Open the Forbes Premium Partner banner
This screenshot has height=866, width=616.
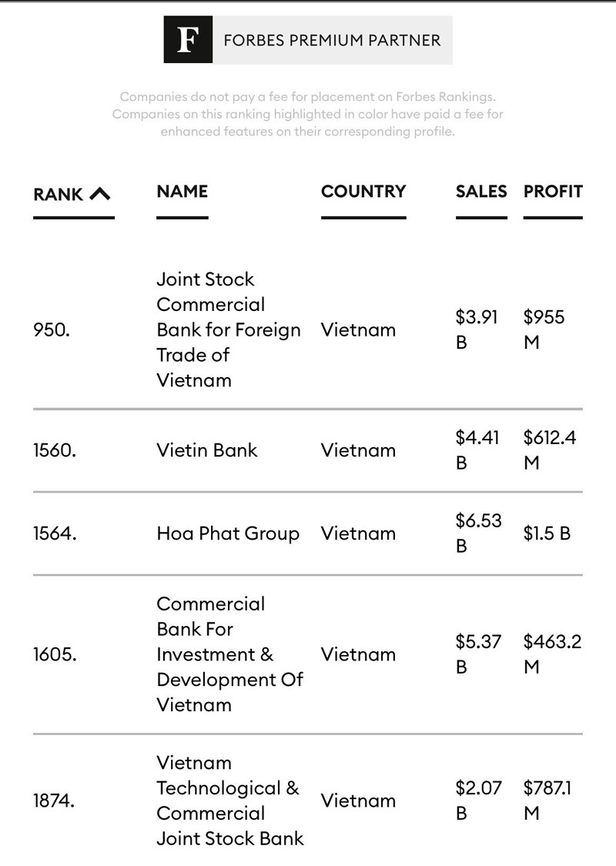tap(331, 40)
